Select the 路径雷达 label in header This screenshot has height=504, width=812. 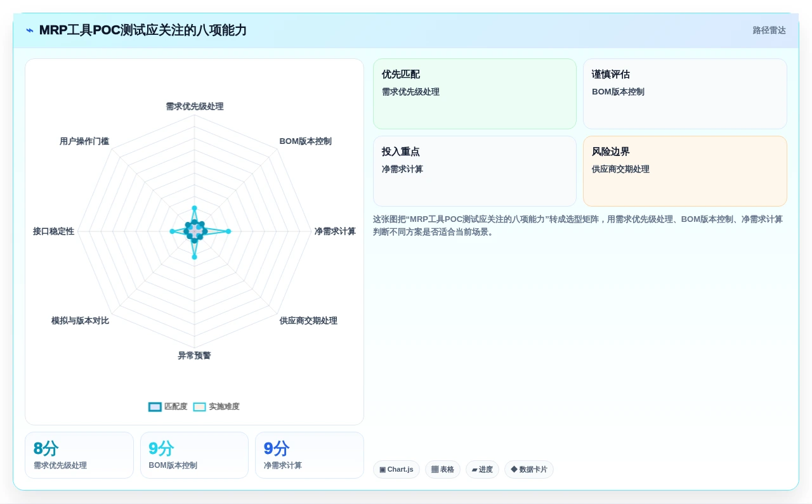coord(769,30)
